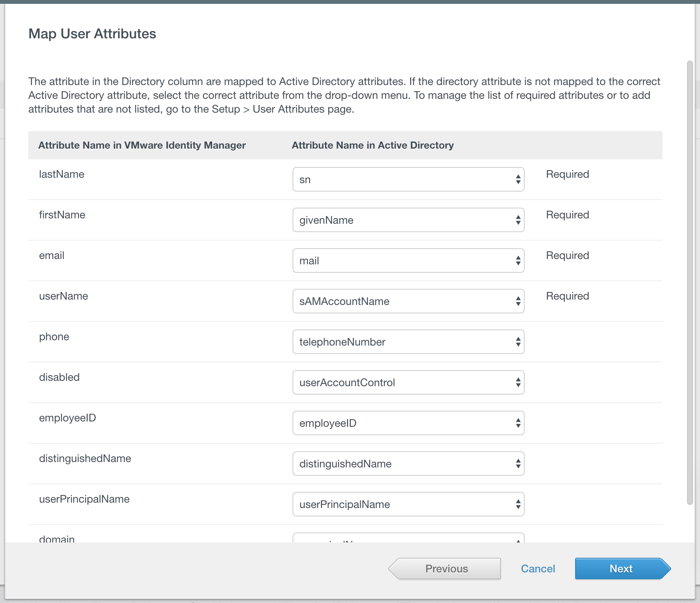Open the disabled userAccountControl dropdown
Screen dimensions: 700x603
(x=408, y=382)
